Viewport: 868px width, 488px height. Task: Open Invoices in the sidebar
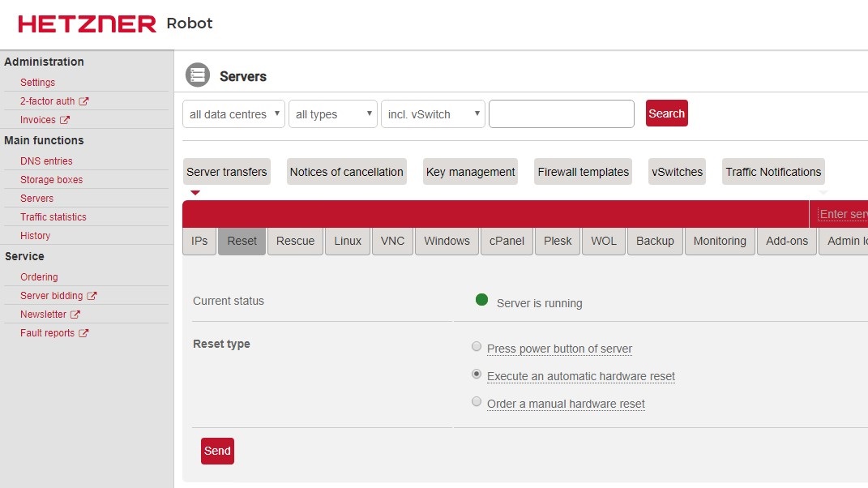37,120
